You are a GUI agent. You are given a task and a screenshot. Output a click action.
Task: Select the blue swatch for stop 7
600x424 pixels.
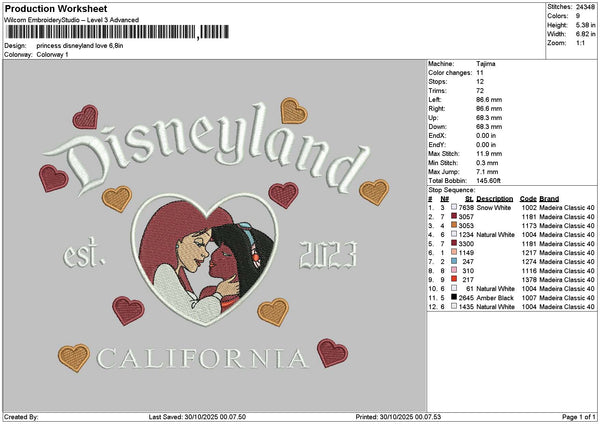point(455,261)
